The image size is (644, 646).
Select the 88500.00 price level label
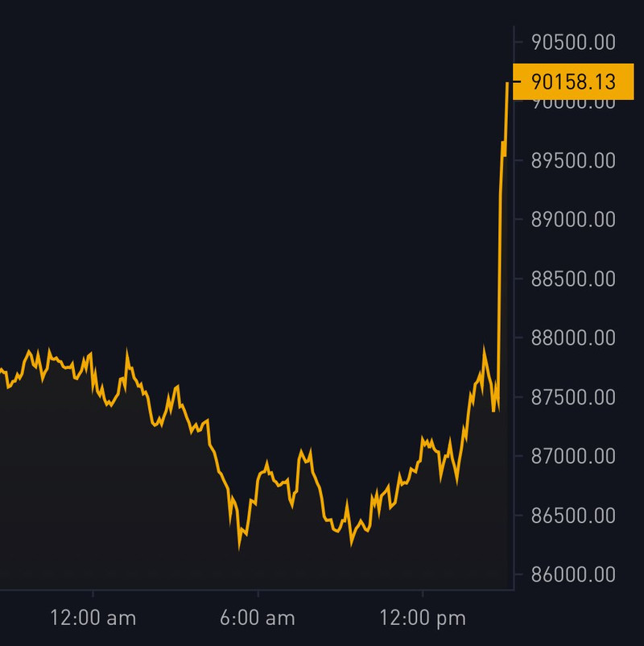point(572,279)
